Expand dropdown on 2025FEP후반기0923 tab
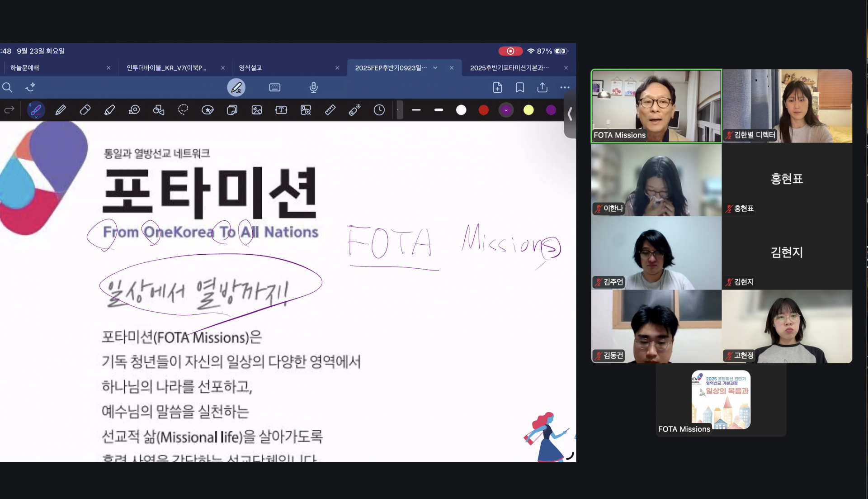This screenshot has height=499, width=868. pos(435,68)
